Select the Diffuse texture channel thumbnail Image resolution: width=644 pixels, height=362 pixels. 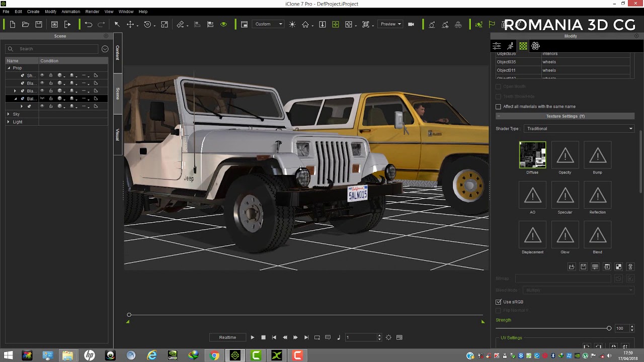click(532, 155)
